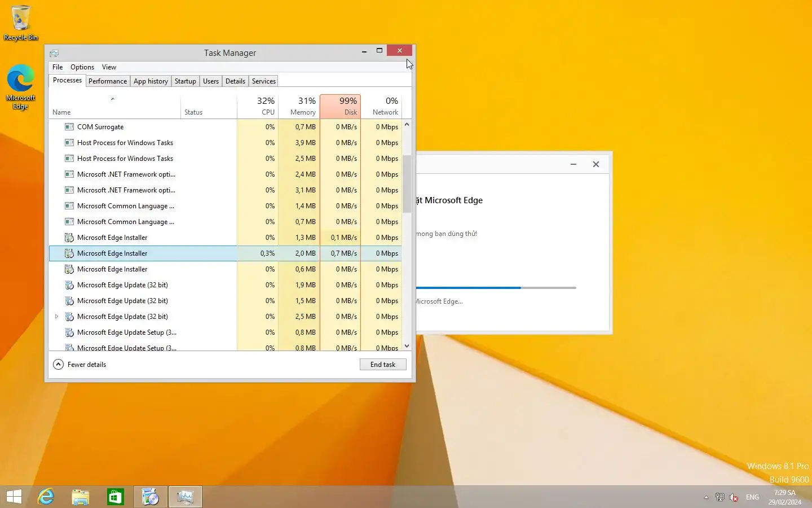Open the File menu
This screenshot has width=812, height=508.
pyautogui.click(x=58, y=67)
